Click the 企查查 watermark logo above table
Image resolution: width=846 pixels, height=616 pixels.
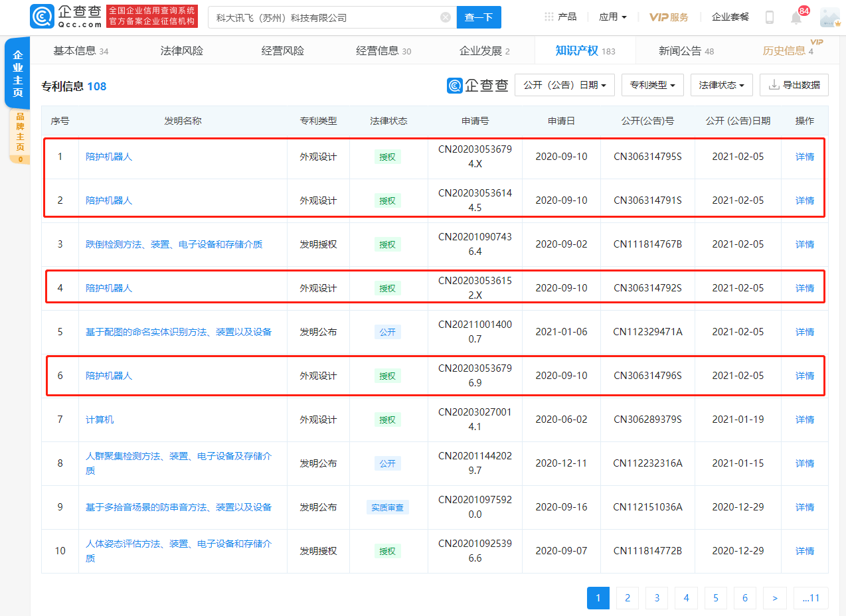tap(478, 85)
